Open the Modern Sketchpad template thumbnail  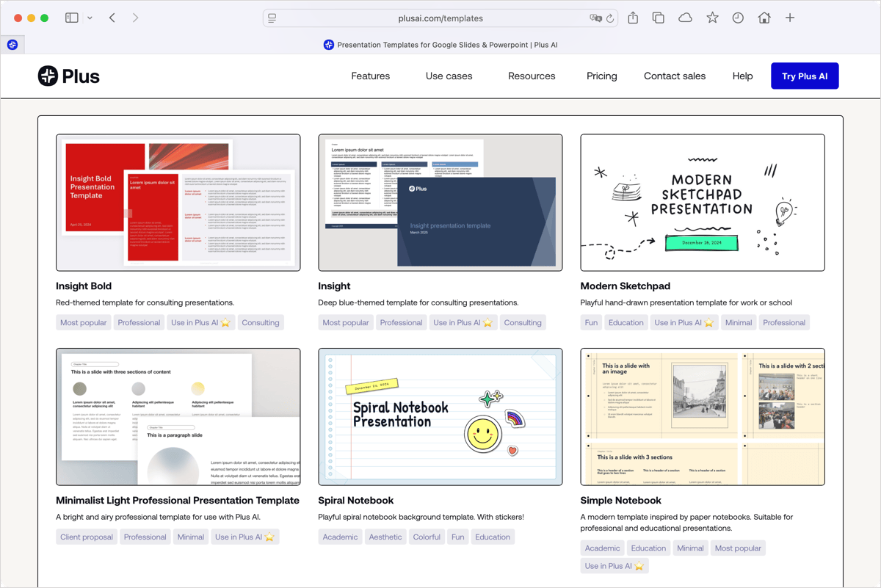pos(703,203)
